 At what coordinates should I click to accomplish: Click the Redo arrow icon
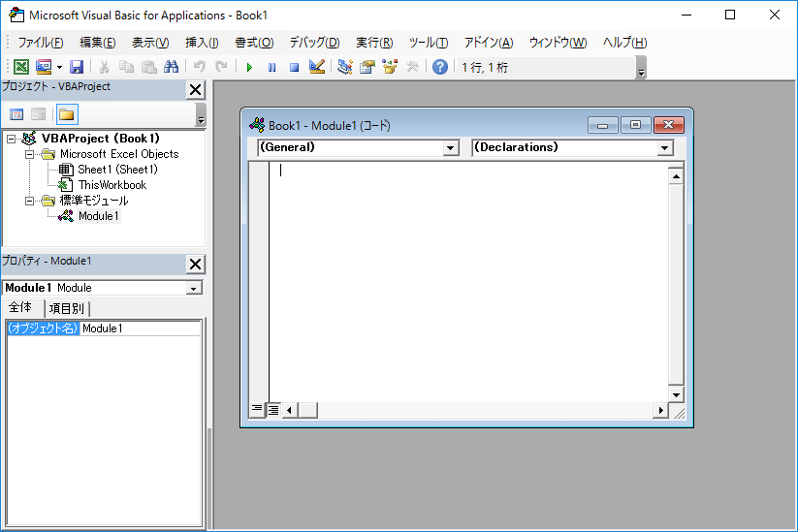tap(221, 67)
